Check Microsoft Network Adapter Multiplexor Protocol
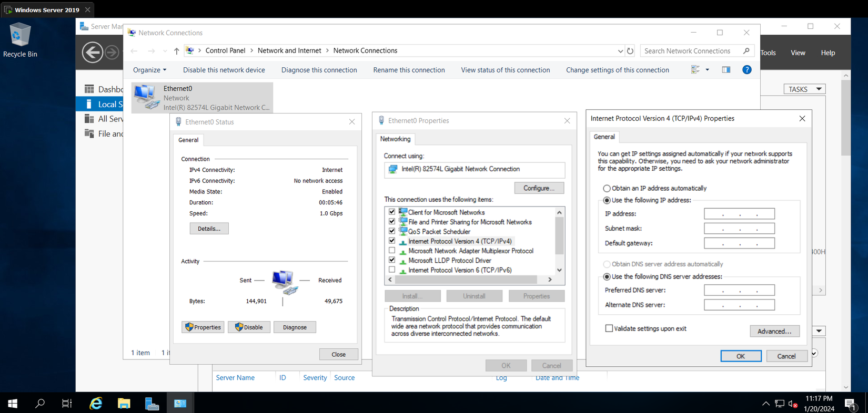868x413 pixels. coord(392,251)
